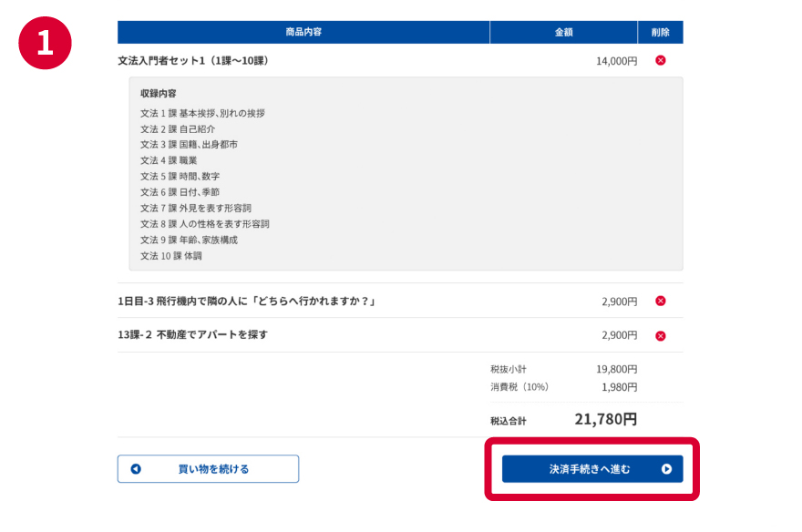Click the 14,000円 price amount
The width and height of the screenshot is (802, 532).
point(616,61)
